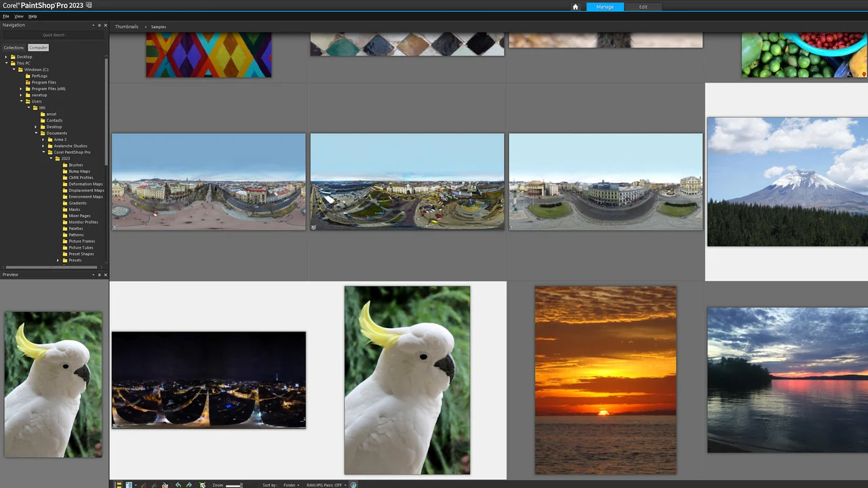Screen dimensions: 868x488
Task: Open the RAW/JPG Pairs dropdown
Action: click(326, 485)
